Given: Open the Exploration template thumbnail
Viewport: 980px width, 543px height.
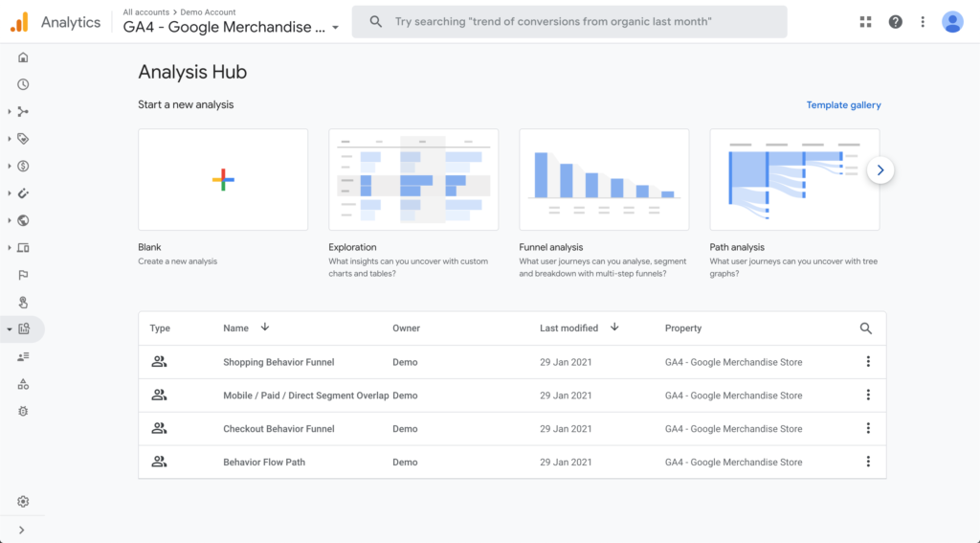Looking at the screenshot, I should coord(413,179).
